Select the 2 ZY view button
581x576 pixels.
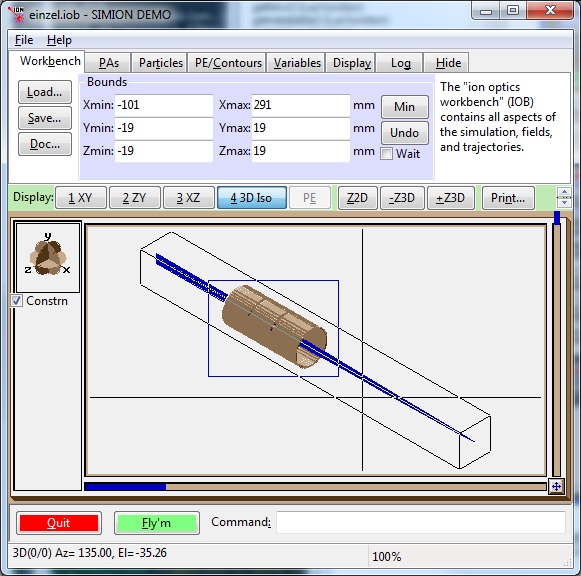pyautogui.click(x=135, y=198)
